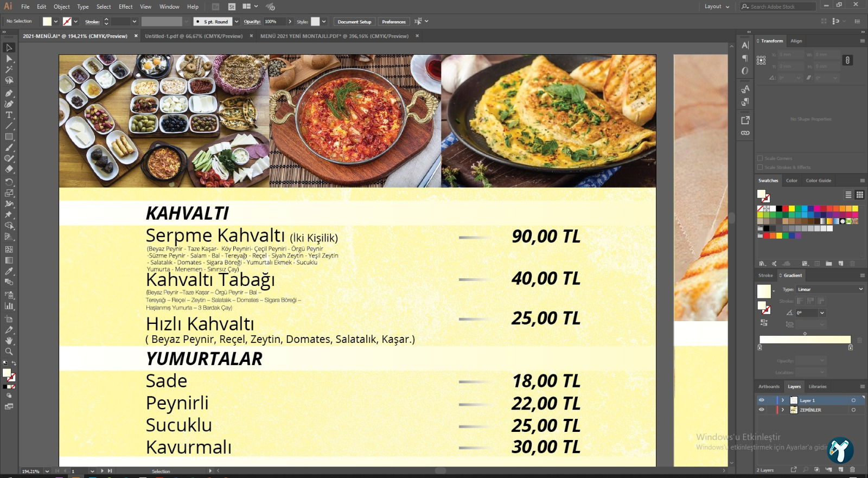868x478 pixels.
Task: Switch to Artboards tab
Action: [769, 386]
